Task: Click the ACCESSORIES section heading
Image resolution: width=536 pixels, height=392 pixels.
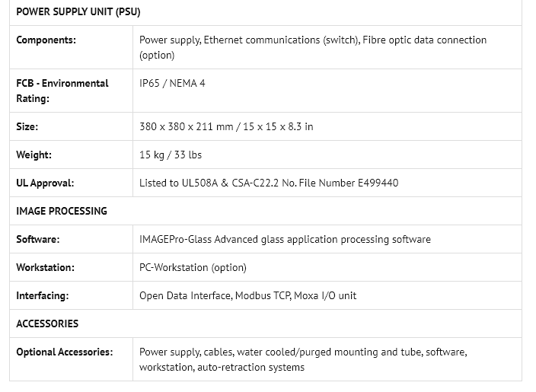Action: point(47,323)
